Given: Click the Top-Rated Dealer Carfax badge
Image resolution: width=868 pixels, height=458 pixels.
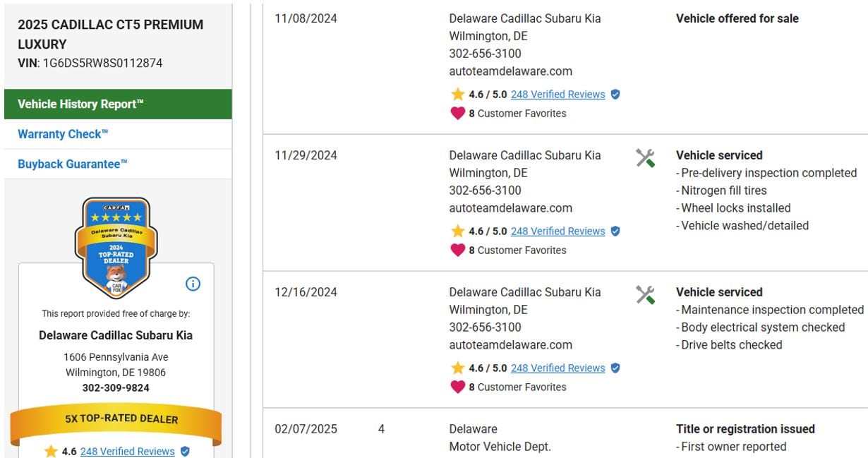Looking at the screenshot, I should point(116,247).
